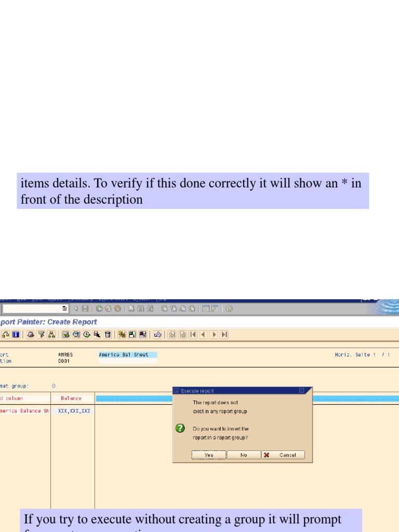Click the previous column left arrow
399x532 pixels.
[x=204, y=335]
